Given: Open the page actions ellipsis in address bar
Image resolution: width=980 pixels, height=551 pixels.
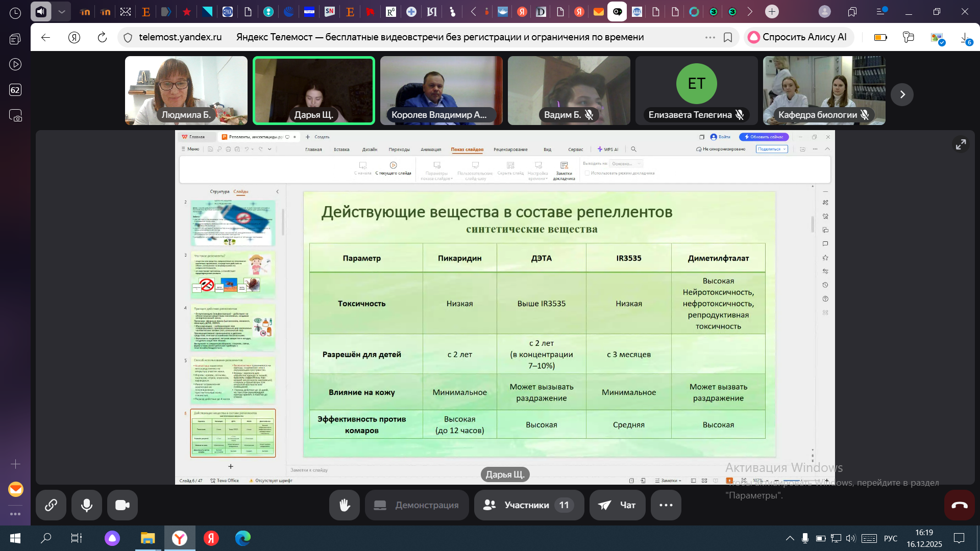Looking at the screenshot, I should pos(710,37).
